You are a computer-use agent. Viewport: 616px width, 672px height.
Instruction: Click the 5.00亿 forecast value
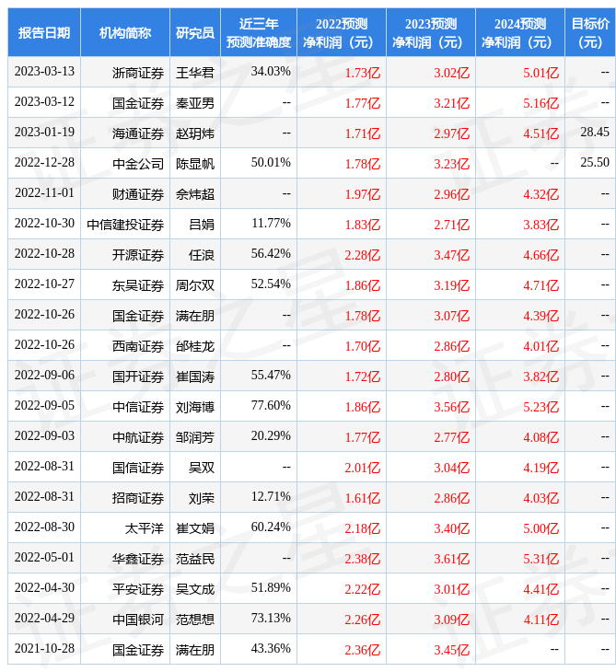(x=541, y=529)
